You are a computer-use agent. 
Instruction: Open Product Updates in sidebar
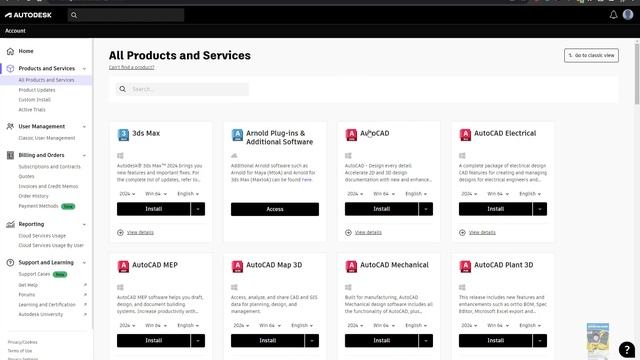tap(37, 90)
